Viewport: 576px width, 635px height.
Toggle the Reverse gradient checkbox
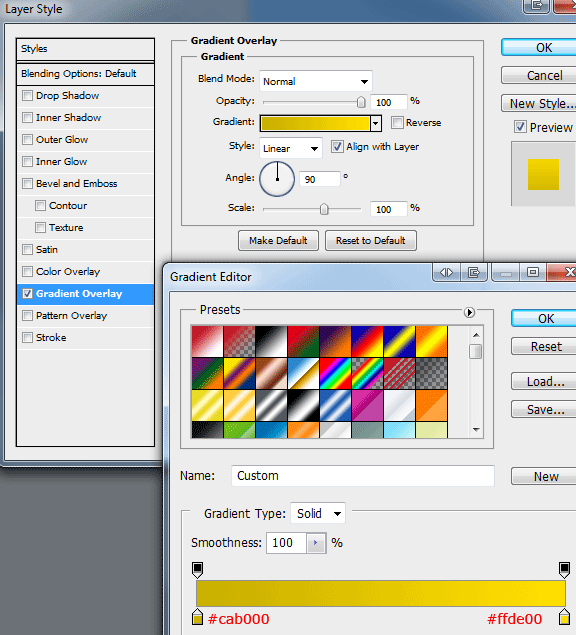pos(397,122)
